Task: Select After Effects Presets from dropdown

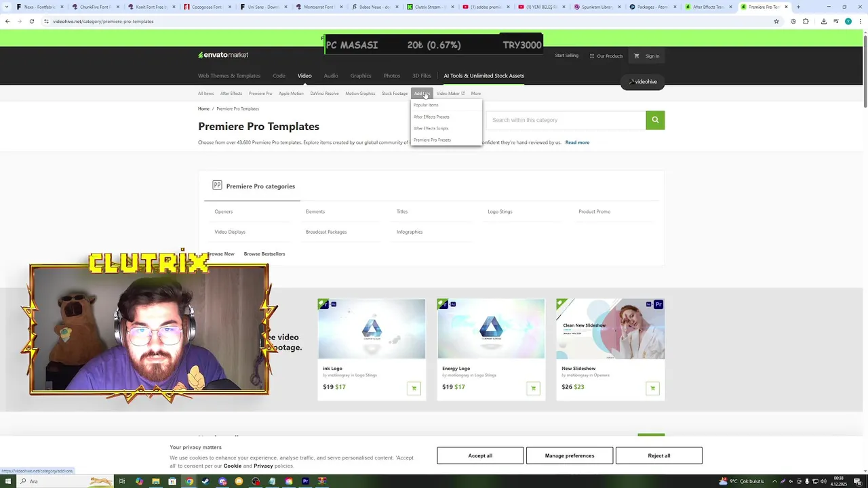Action: click(x=431, y=117)
